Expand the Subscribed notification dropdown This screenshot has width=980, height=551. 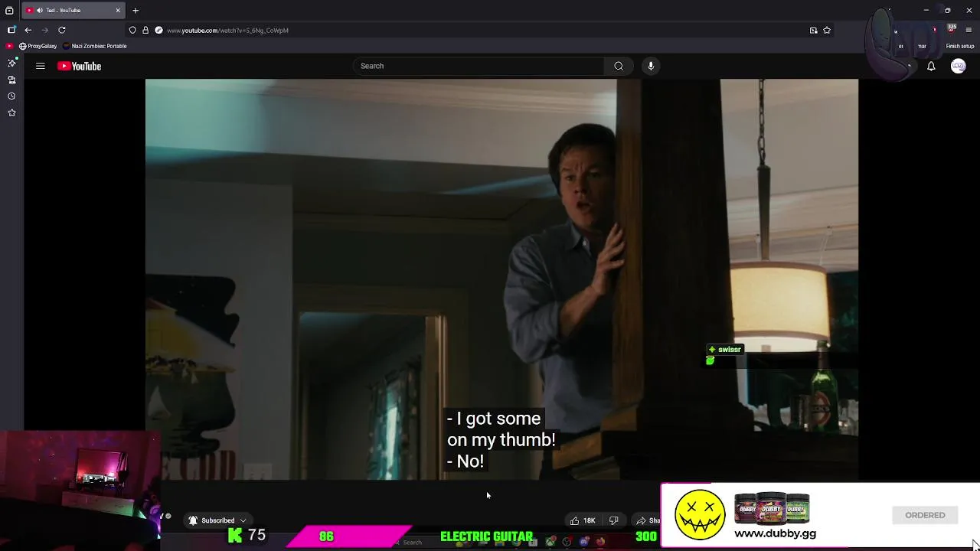click(218, 520)
